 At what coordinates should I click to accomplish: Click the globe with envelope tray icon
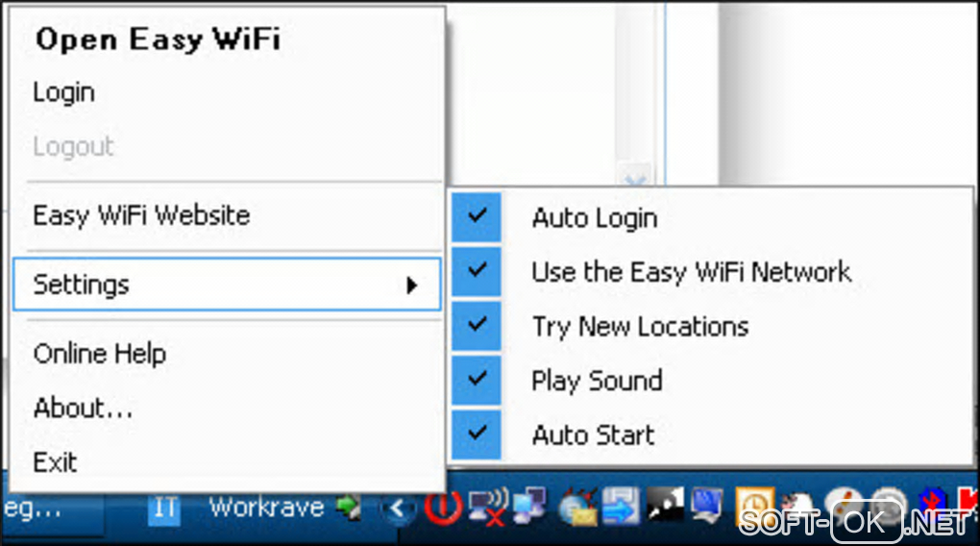pos(578,508)
